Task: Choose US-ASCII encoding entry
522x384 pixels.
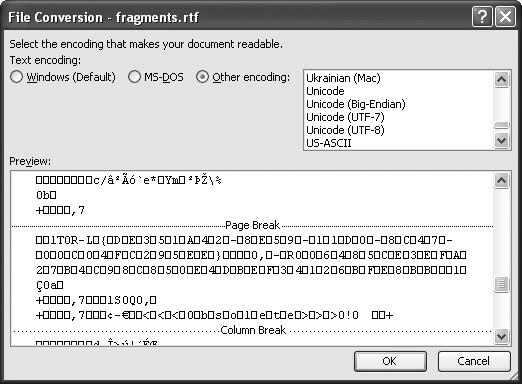Action: [328, 143]
